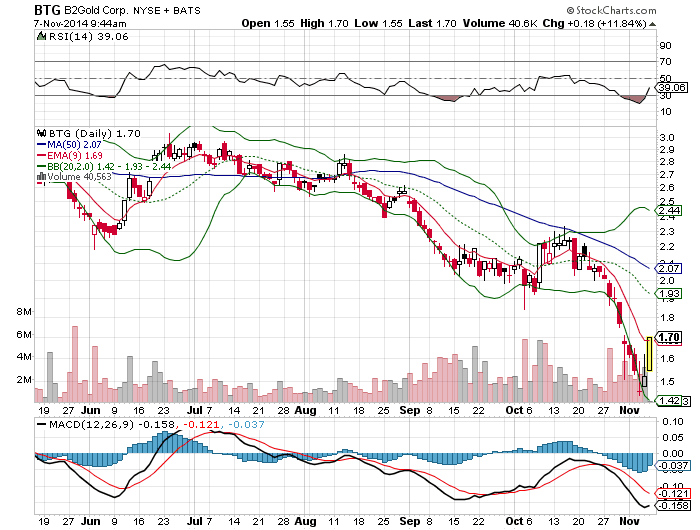Screen dimensions: 700x530
Task: Click the Open 1.55 quote value
Action: click(x=268, y=23)
